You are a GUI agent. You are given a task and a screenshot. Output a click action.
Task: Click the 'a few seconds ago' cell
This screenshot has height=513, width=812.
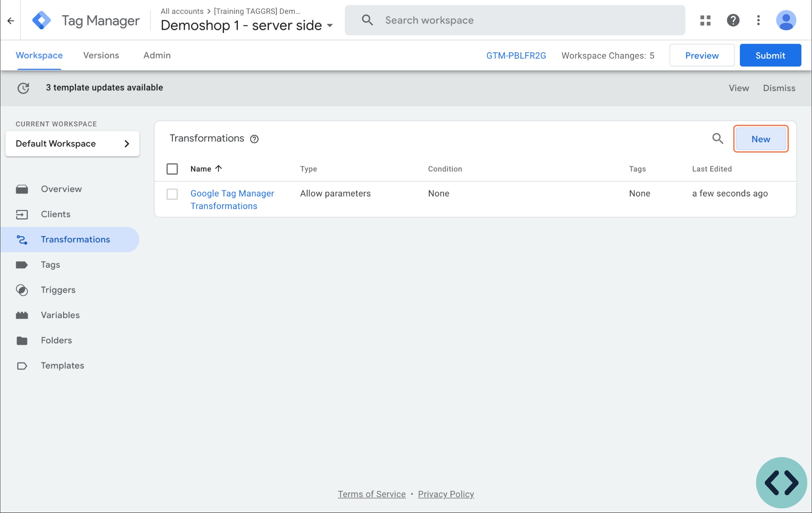coord(730,194)
